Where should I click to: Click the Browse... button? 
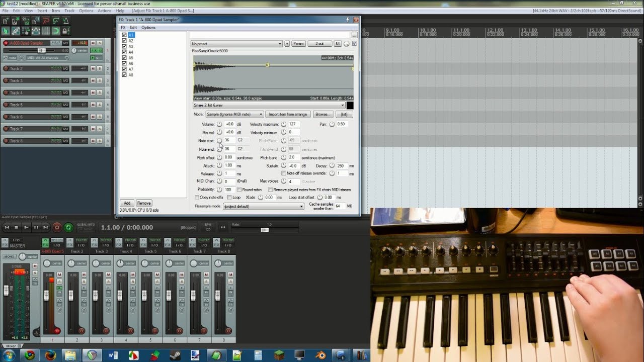[x=323, y=114]
